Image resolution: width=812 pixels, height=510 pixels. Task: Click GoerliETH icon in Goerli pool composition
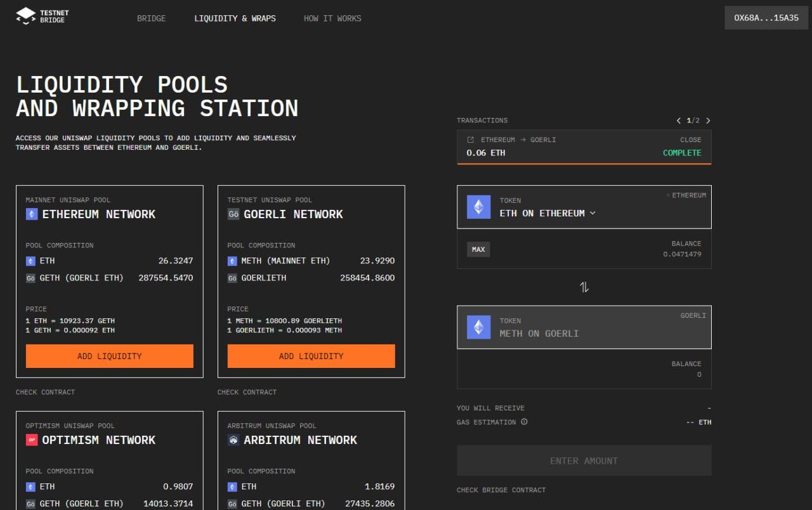point(232,278)
